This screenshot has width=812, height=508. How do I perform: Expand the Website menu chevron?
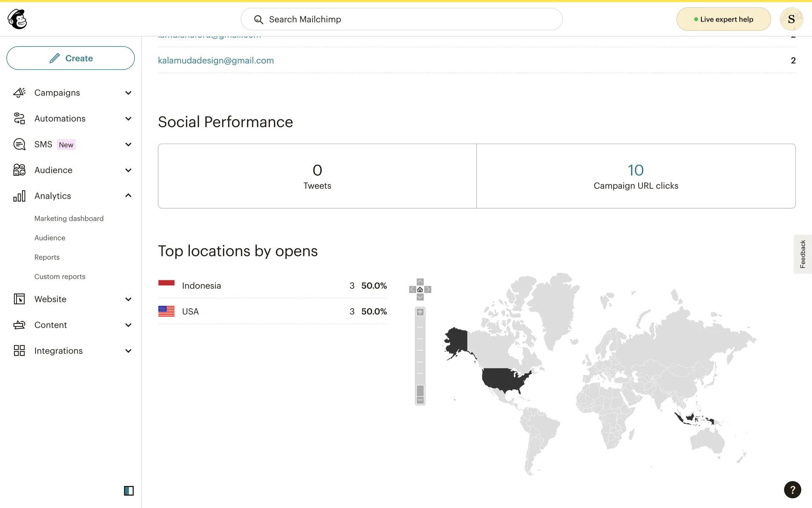point(129,299)
